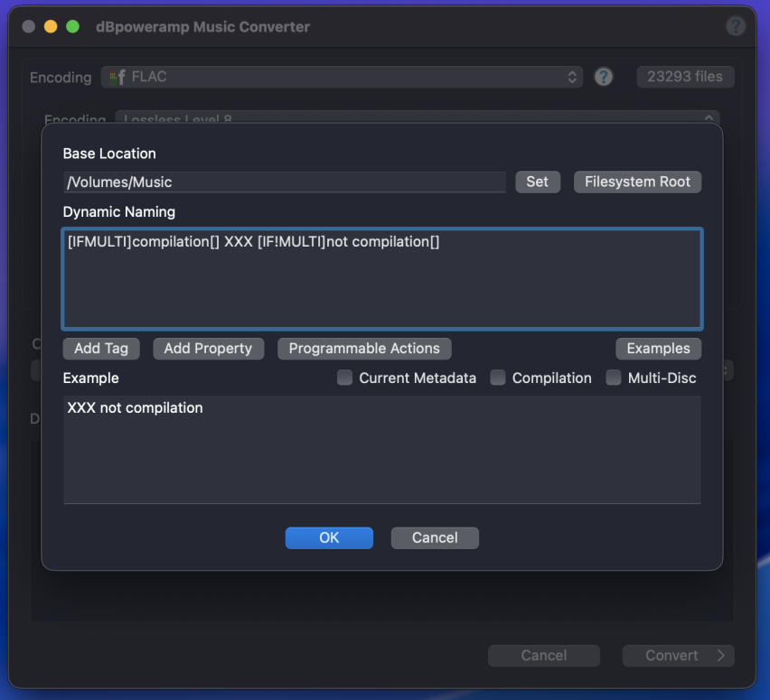Viewport: 770px width, 700px height.
Task: Click the help icon in the title bar
Action: (735, 26)
